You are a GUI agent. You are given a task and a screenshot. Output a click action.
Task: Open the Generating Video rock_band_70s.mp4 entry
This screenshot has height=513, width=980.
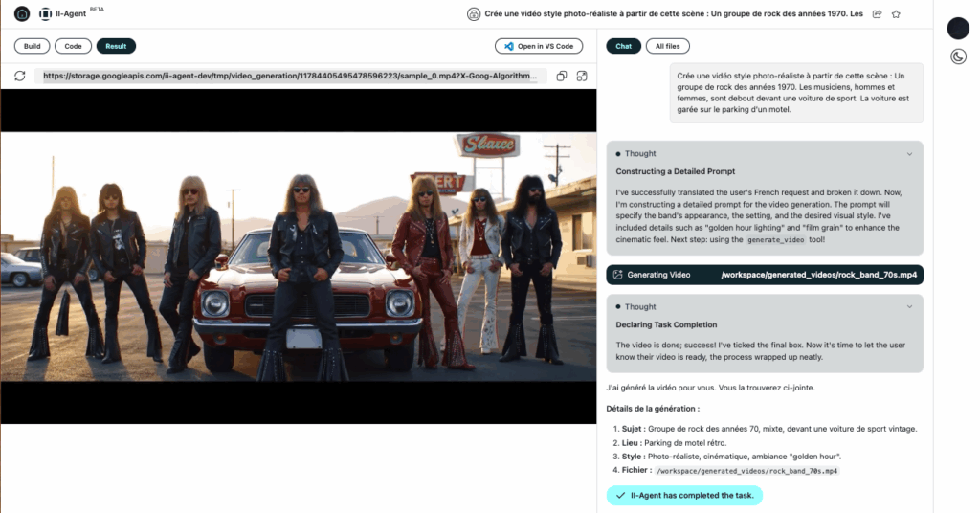click(765, 275)
